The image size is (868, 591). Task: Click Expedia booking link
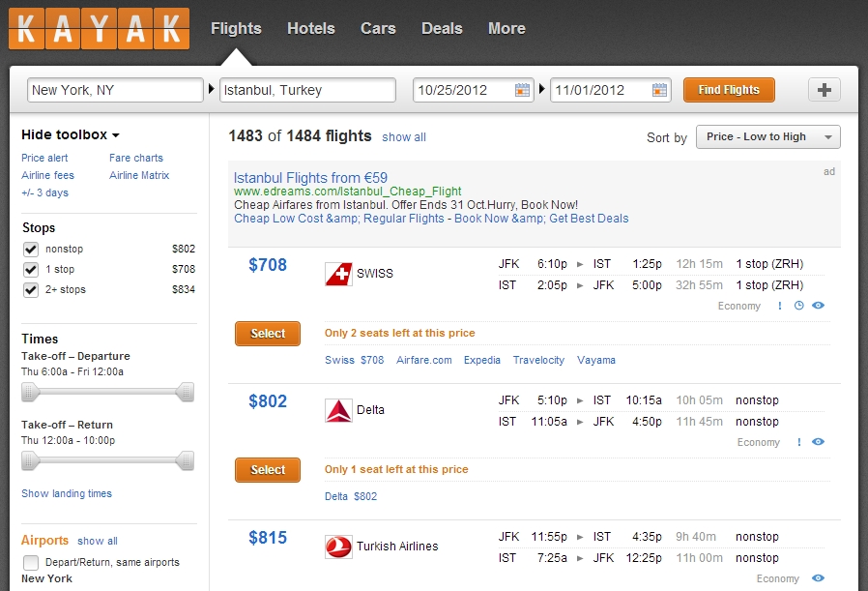482,360
